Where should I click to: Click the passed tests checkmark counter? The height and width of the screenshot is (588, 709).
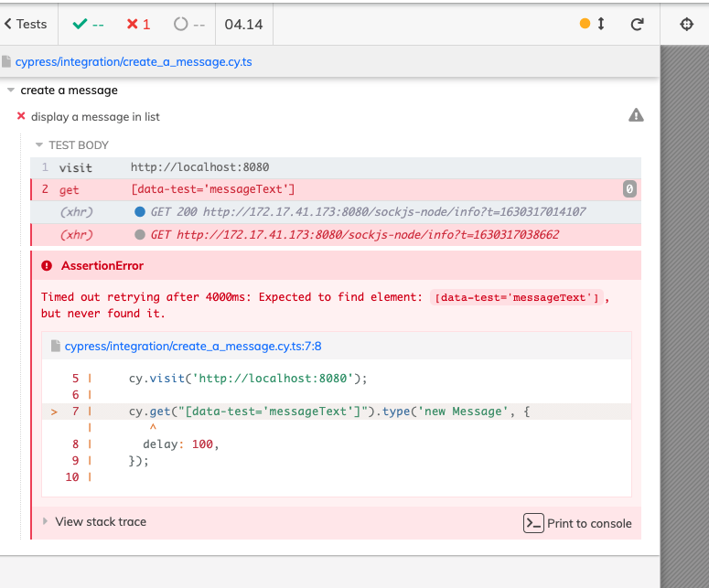click(88, 24)
